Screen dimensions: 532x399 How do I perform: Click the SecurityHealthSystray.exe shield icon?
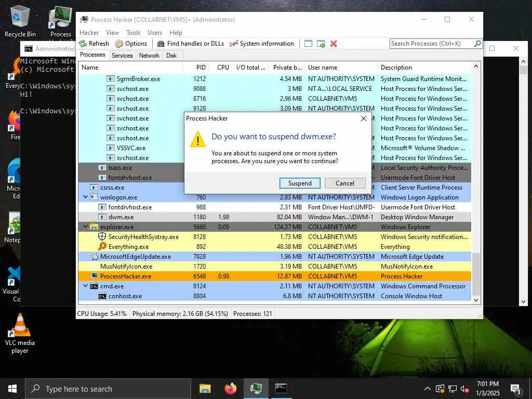pyautogui.click(x=102, y=237)
